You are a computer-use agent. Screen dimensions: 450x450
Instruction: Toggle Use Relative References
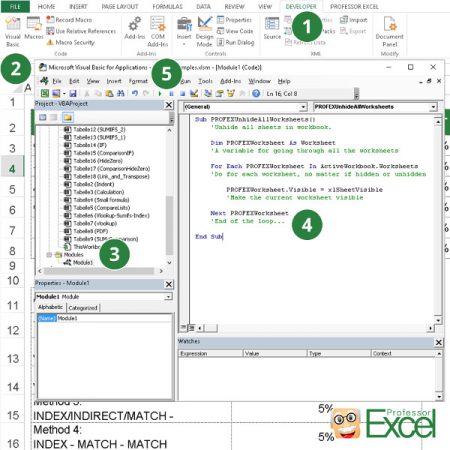[x=81, y=31]
